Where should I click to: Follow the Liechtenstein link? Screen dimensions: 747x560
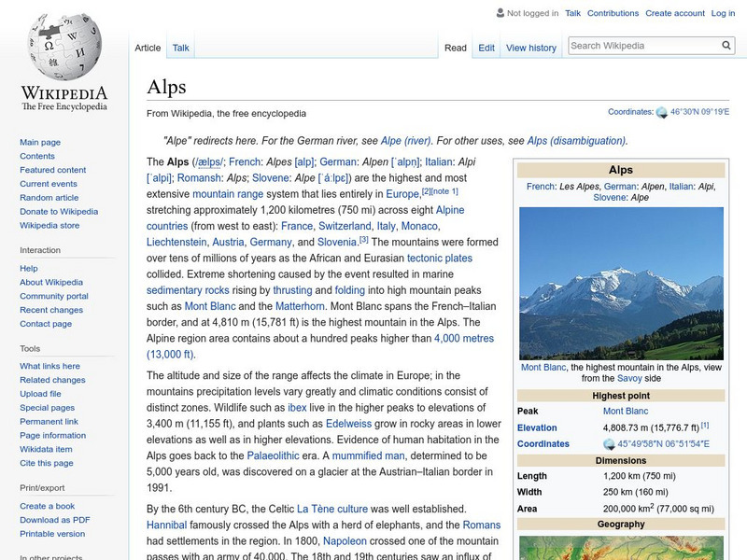click(x=176, y=242)
